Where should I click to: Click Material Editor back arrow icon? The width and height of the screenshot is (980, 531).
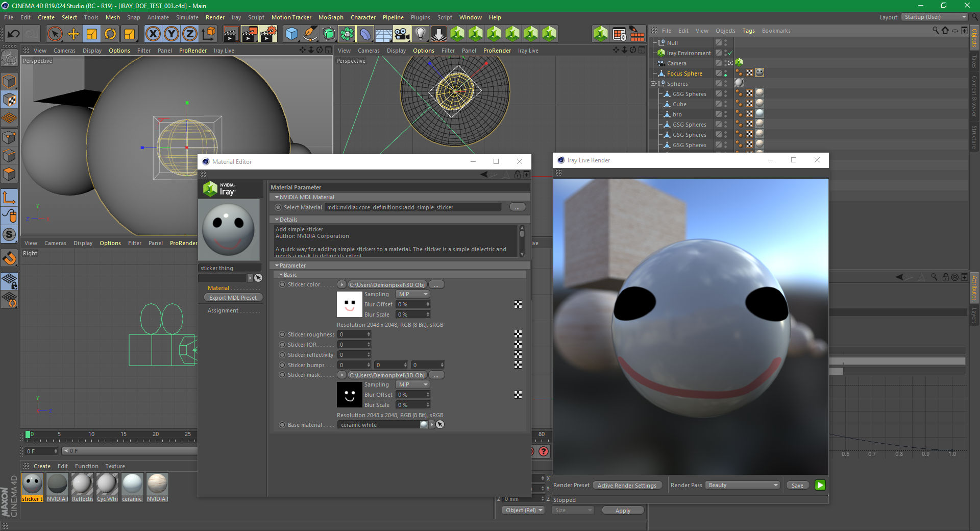tap(484, 175)
